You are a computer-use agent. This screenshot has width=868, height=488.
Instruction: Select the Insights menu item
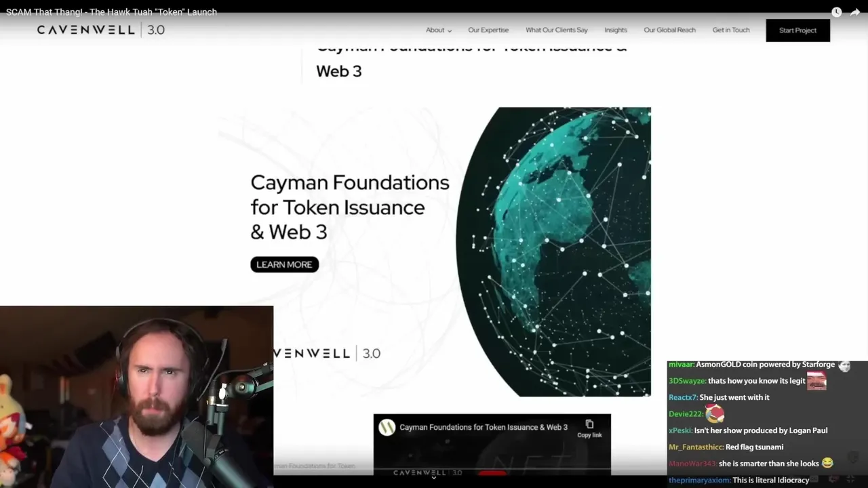point(616,30)
